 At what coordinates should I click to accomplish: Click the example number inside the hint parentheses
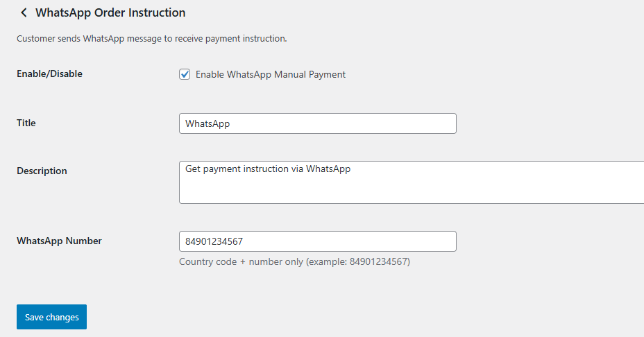coord(378,261)
